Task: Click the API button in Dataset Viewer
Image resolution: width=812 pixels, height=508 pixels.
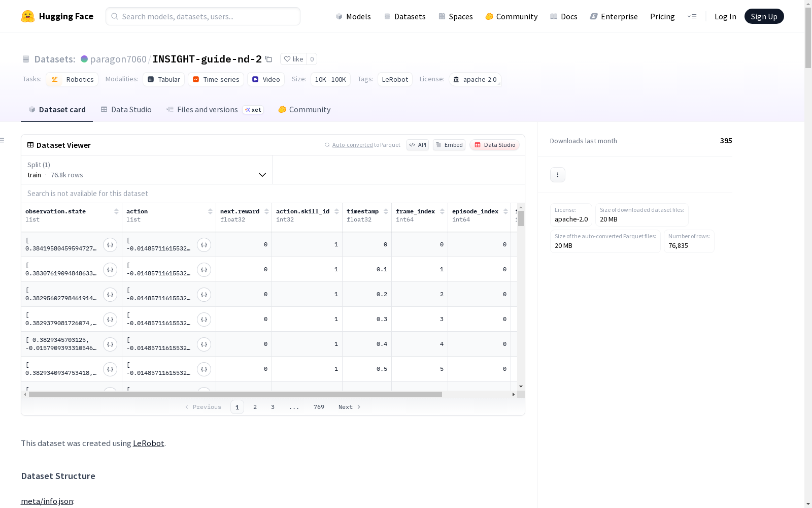Action: click(418, 145)
